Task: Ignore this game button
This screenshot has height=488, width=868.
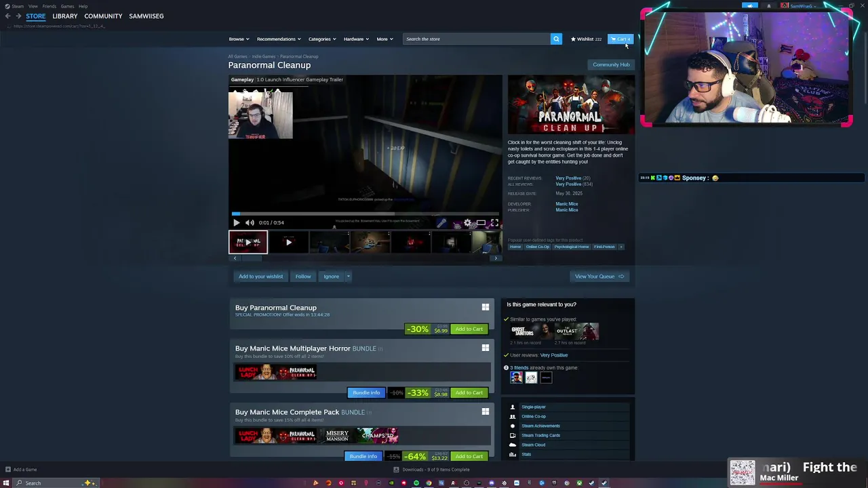Action: (331, 277)
